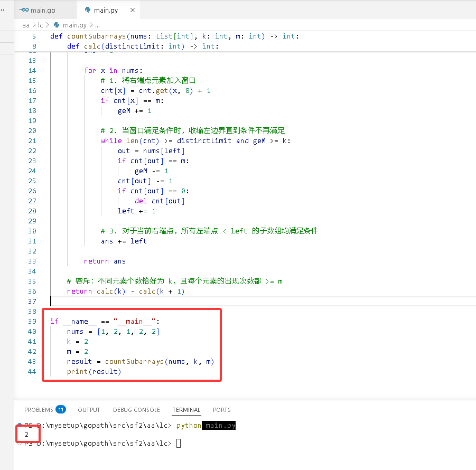
Task: Open the breadcrumb ellipsis symbols
Action: click(97, 25)
